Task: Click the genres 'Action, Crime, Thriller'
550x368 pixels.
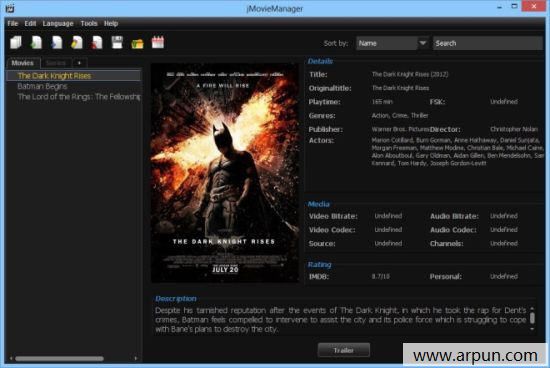Action: click(400, 115)
